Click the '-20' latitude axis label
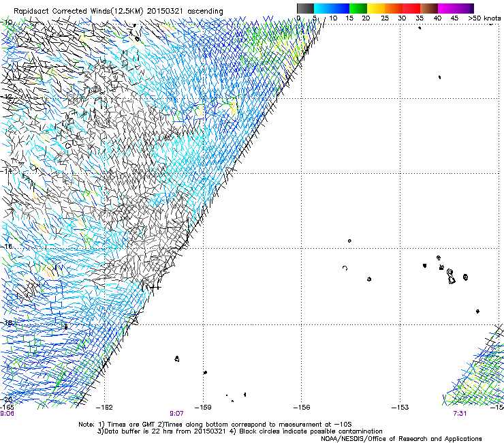 pos(6,399)
